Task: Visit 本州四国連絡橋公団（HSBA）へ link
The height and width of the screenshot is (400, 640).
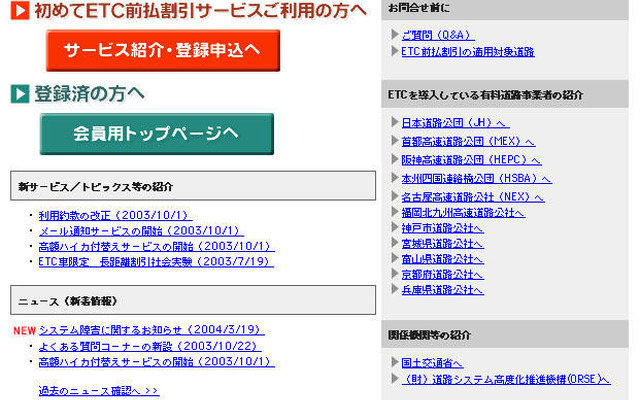Action: [x=476, y=178]
